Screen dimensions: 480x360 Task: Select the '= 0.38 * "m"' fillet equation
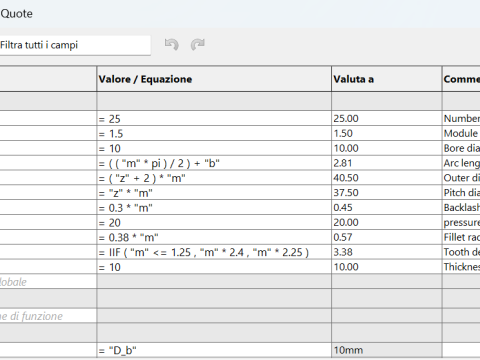click(x=214, y=237)
